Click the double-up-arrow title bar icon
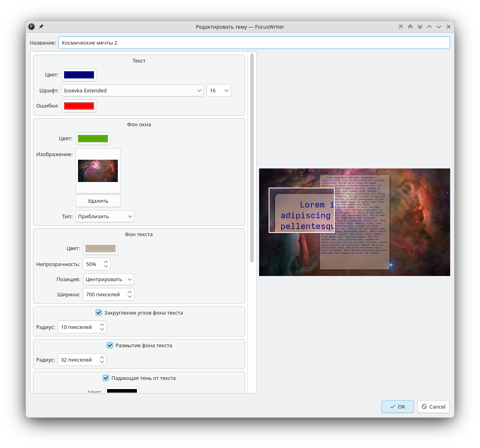Screen dimensions: 480x448 pos(410,27)
